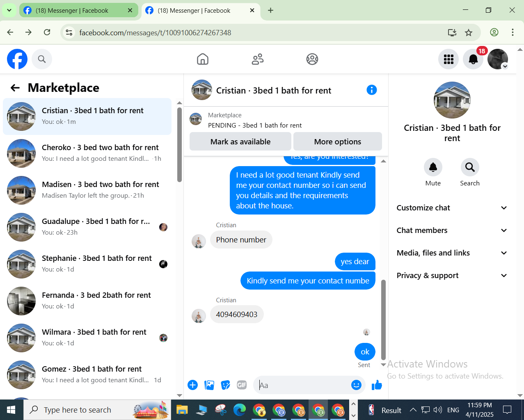
Task: Open Madisen 3 bed two bath conversation
Action: tap(87, 190)
